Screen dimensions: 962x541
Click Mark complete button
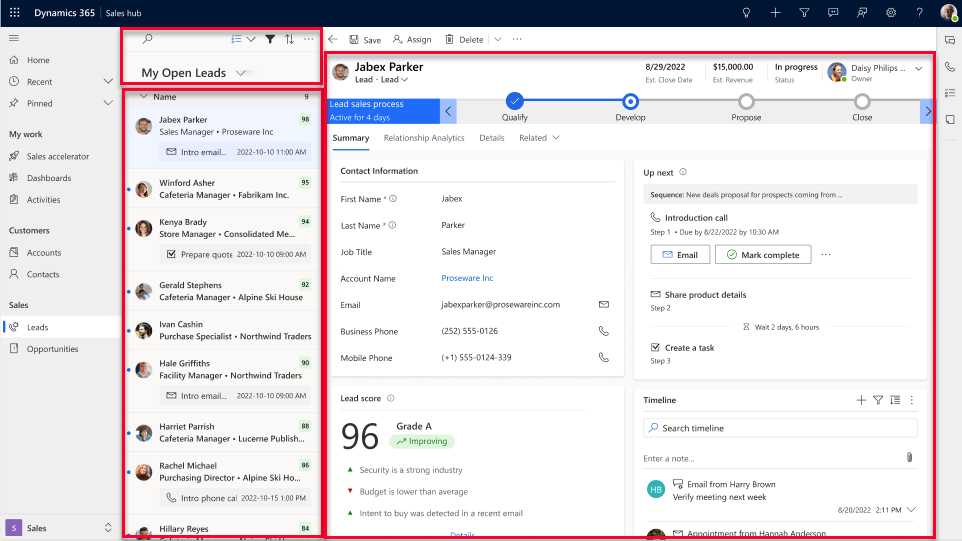pyautogui.click(x=763, y=255)
